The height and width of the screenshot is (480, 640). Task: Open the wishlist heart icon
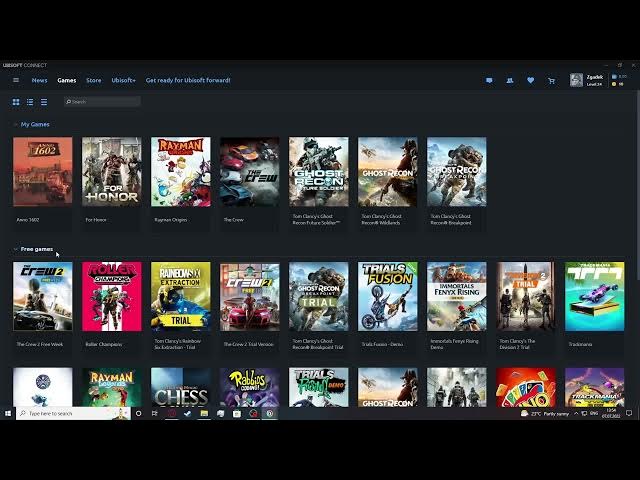pyautogui.click(x=530, y=80)
